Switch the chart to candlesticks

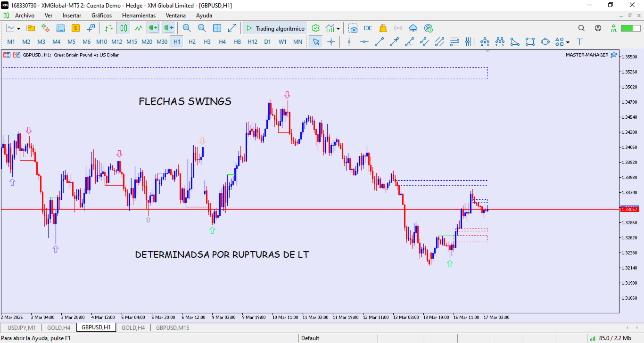[124, 28]
